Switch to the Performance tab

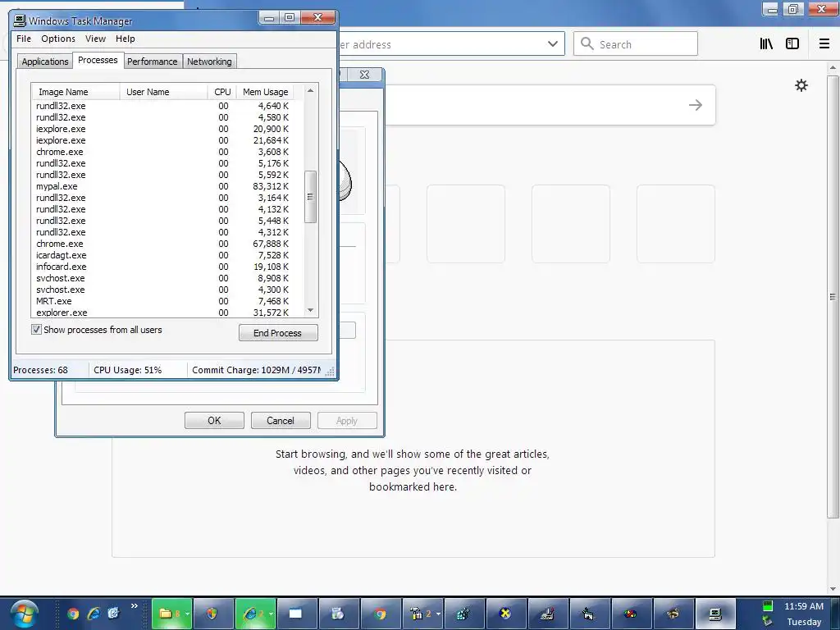[x=152, y=62]
